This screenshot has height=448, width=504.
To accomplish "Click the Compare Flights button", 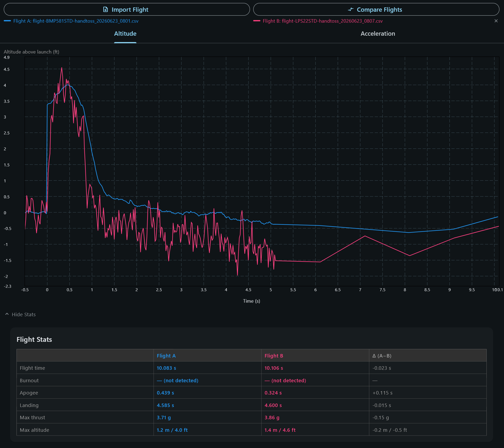I will (376, 9).
